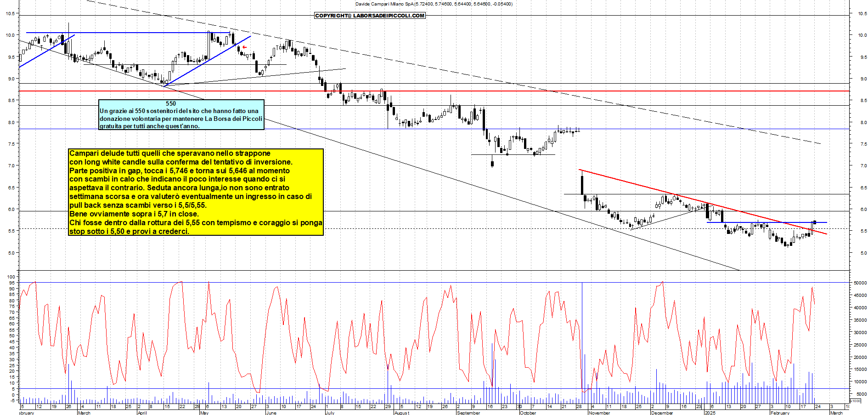Viewport: 868px width, 415px height.
Task: Click the 7.0 value on the left price axis
Action: tap(11, 165)
